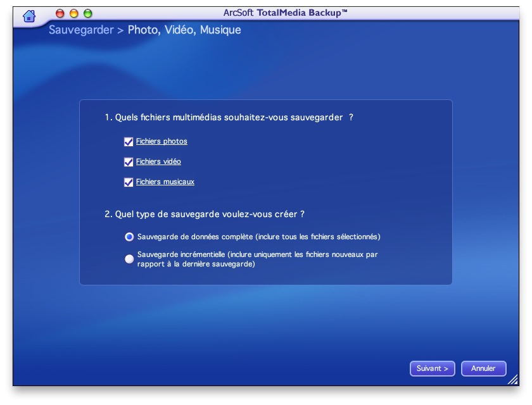Minimize the window using the yellow button
Screen dimensions: 532x405
73,13
